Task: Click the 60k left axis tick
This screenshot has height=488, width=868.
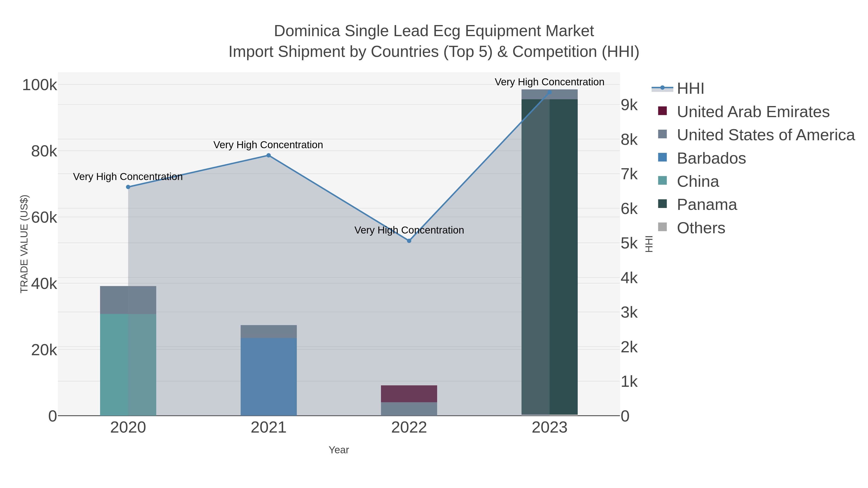Action: tap(44, 218)
